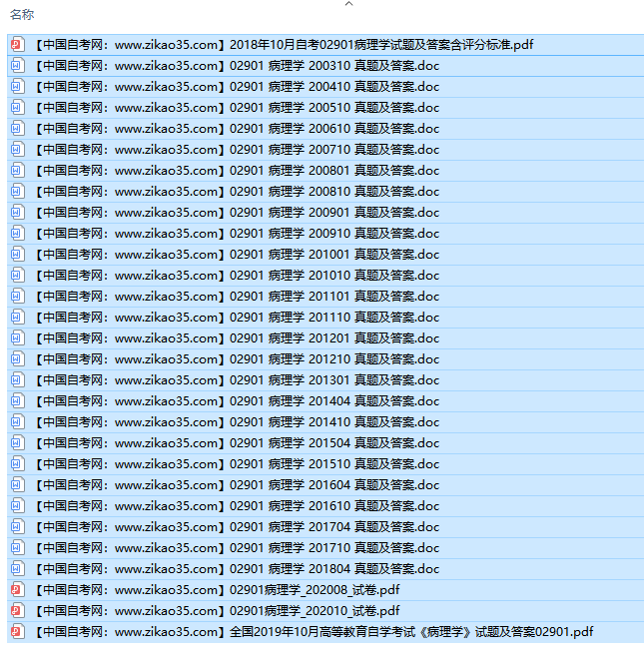Click the doc icon for 200610 真题及答案

[x=17, y=129]
